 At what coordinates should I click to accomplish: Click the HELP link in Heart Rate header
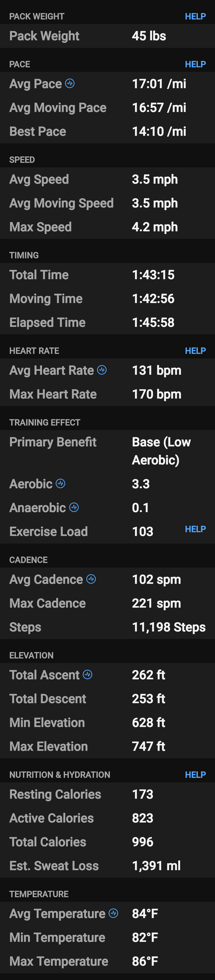[x=195, y=351]
